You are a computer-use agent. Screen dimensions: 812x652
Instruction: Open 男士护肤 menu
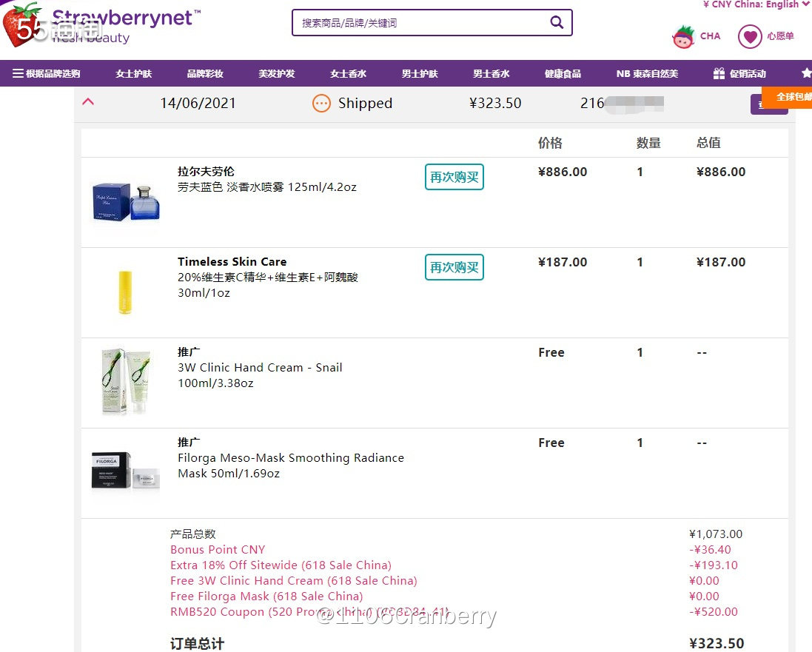pos(420,73)
